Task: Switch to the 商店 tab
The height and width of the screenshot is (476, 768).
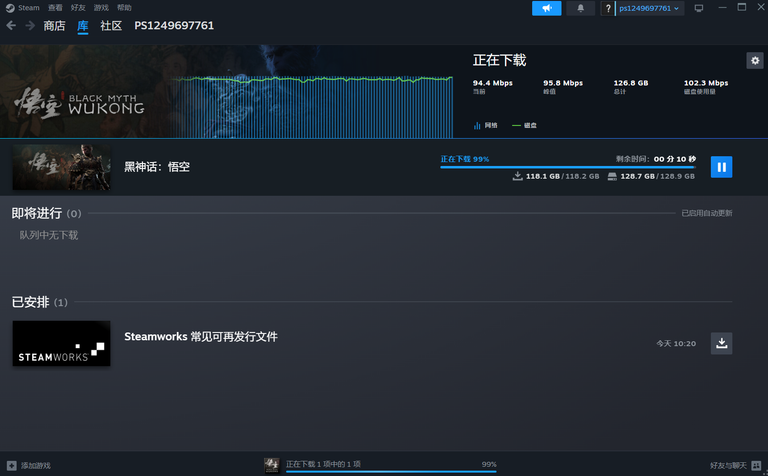Action: click(54, 26)
